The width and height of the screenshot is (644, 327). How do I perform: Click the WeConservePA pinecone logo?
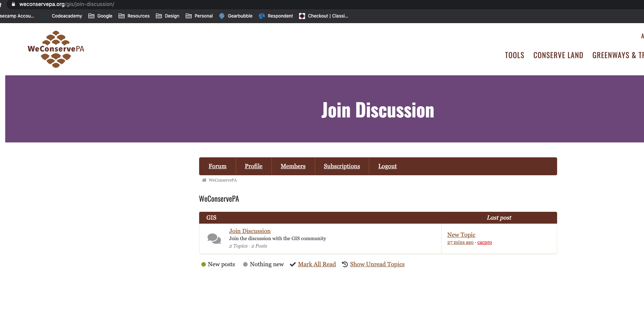pos(56,49)
